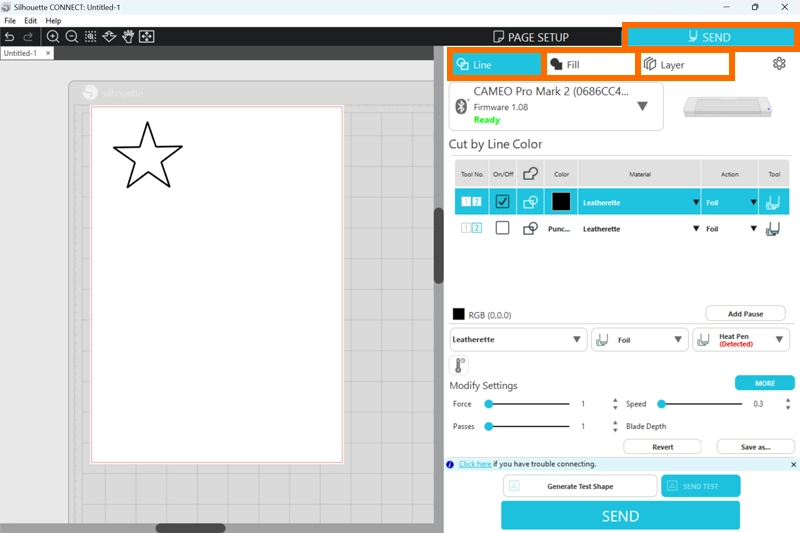
Task: Open the Heat Pen tool dropdown
Action: (x=740, y=340)
